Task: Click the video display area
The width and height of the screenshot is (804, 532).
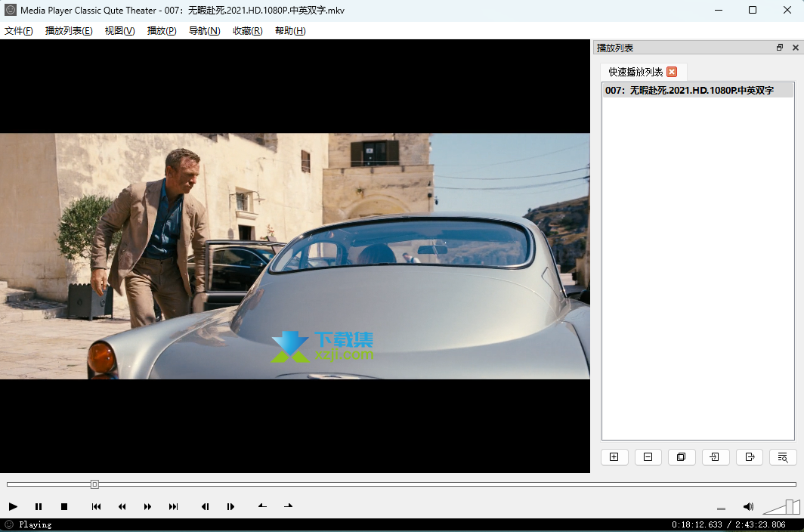Action: [x=295, y=256]
